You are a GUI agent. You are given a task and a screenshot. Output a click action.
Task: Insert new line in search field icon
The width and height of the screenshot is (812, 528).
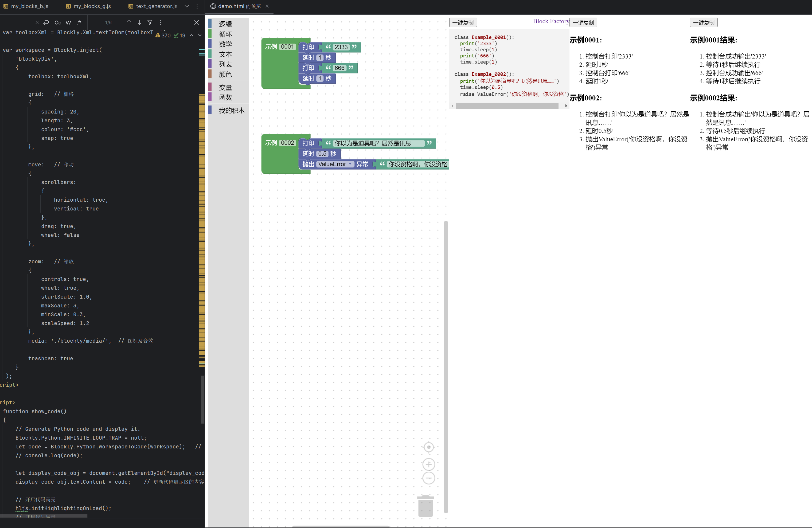pyautogui.click(x=46, y=22)
